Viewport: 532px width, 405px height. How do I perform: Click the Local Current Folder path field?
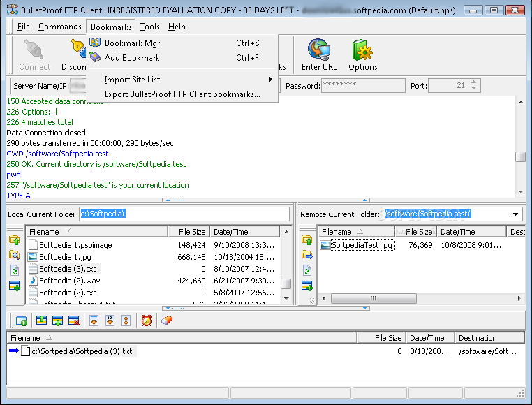184,214
